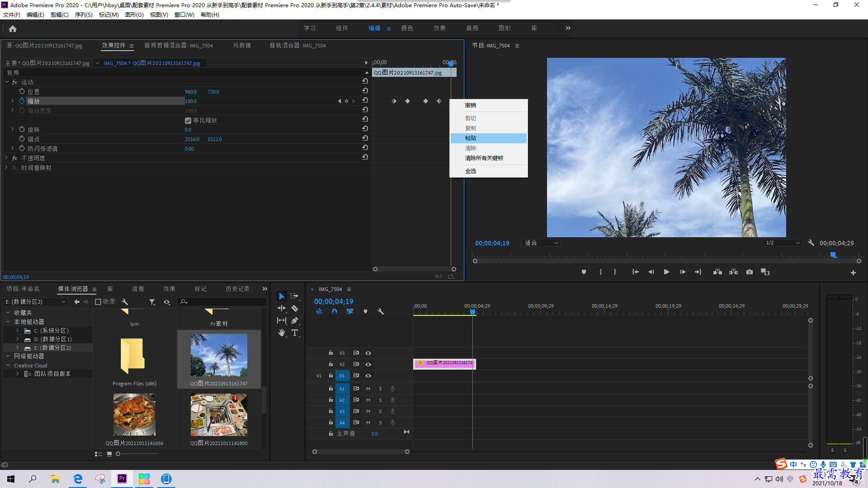
Task: Select the Track Select Forward tool
Action: pyautogui.click(x=295, y=296)
